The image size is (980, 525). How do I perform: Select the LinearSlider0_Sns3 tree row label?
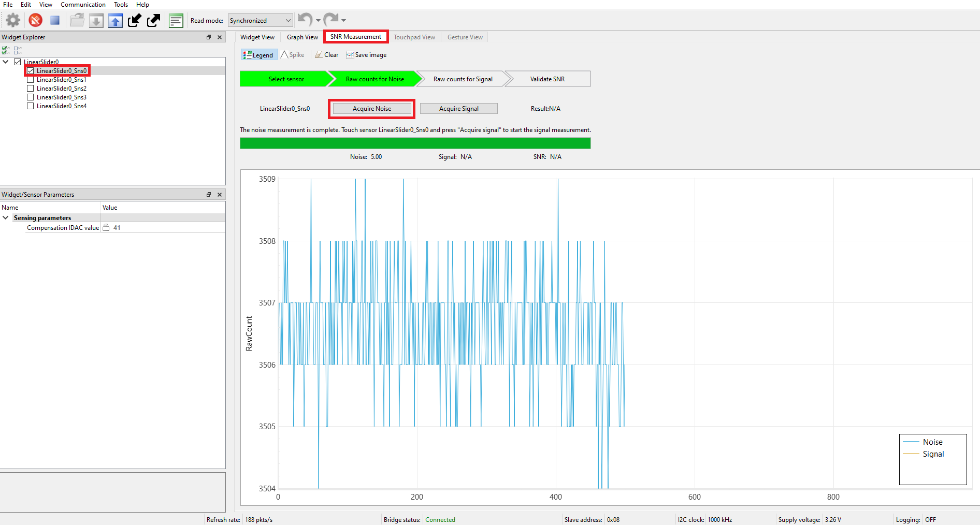[62, 97]
